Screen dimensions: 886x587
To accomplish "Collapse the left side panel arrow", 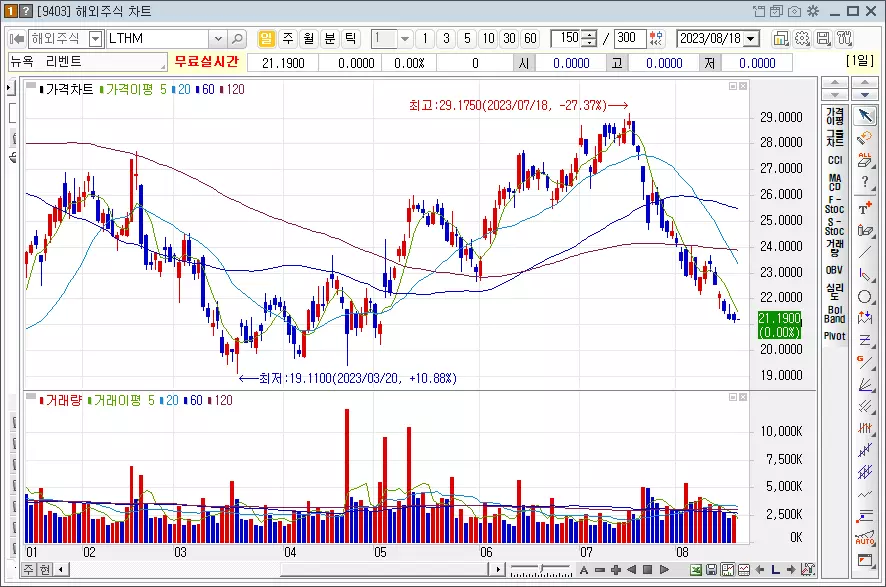I will click(x=10, y=88).
